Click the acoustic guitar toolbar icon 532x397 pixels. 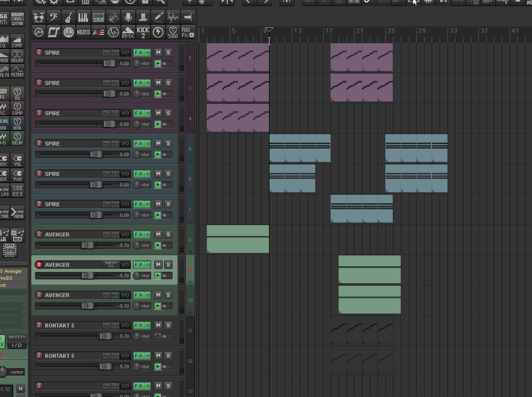(x=68, y=17)
